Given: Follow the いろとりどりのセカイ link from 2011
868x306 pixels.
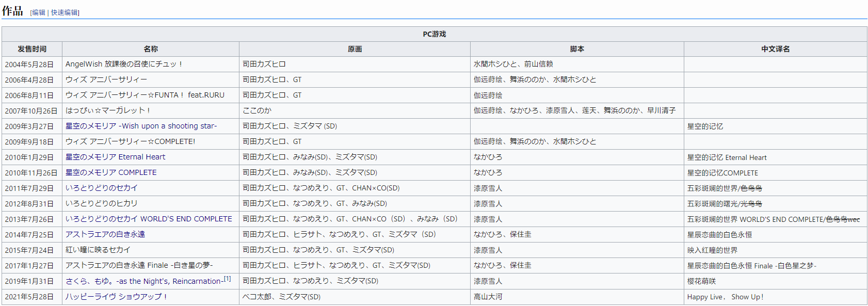Looking at the screenshot, I should tap(102, 188).
